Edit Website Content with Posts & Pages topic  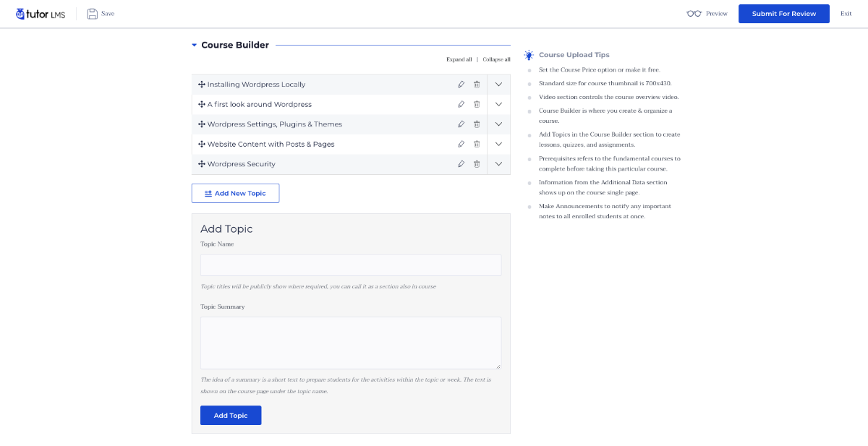click(x=461, y=144)
